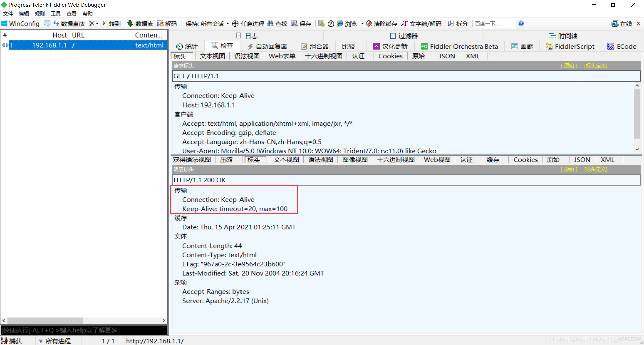This screenshot has height=345, width=644.
Task: Switch to the 过滤器 tab
Action: click(404, 36)
